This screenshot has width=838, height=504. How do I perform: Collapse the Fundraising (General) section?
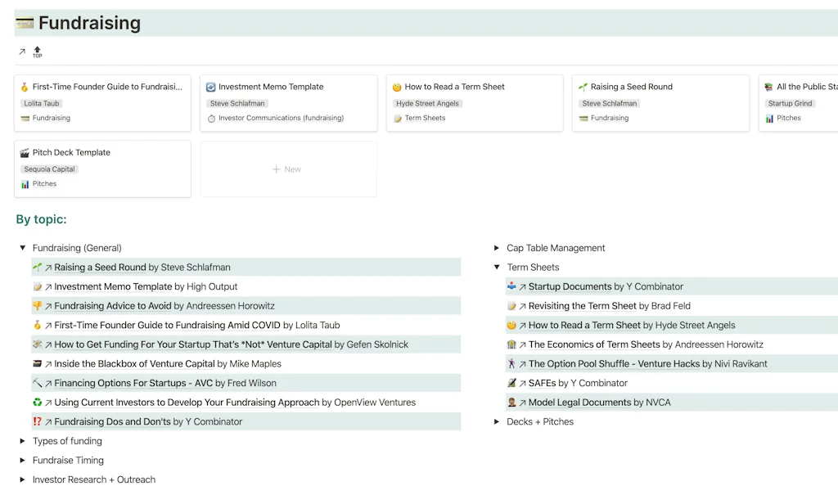pyautogui.click(x=22, y=248)
